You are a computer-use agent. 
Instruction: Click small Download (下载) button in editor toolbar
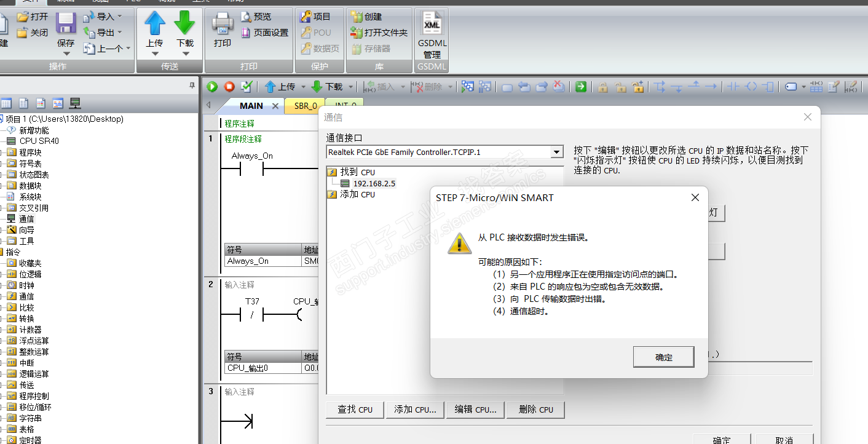click(x=326, y=87)
